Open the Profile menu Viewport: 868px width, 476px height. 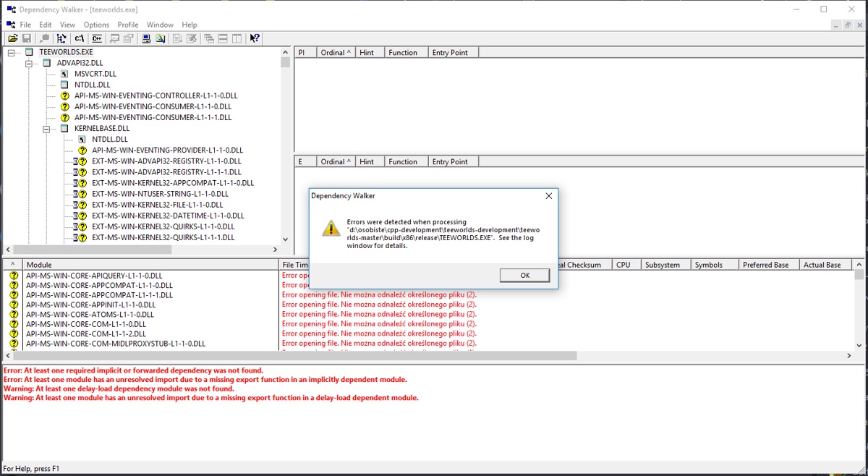[x=127, y=25]
